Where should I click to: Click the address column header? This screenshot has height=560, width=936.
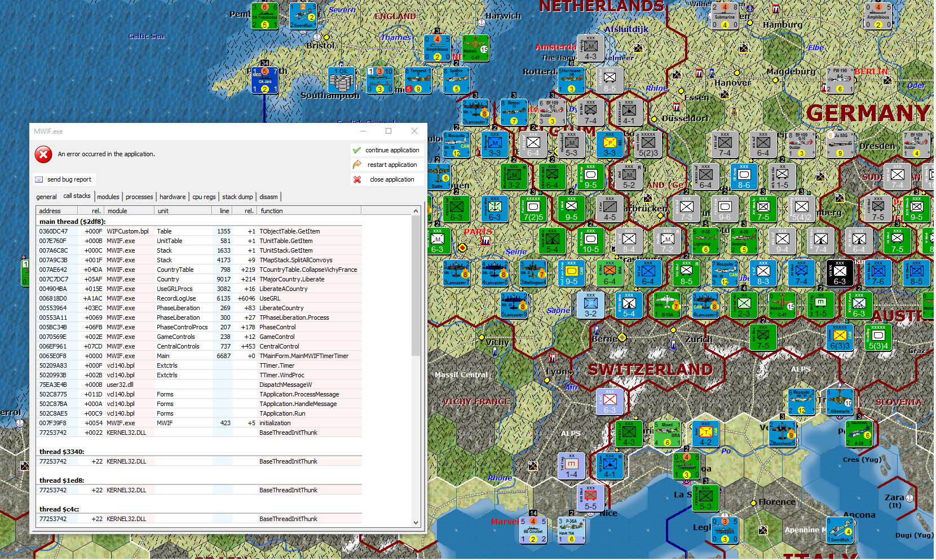[x=50, y=211]
